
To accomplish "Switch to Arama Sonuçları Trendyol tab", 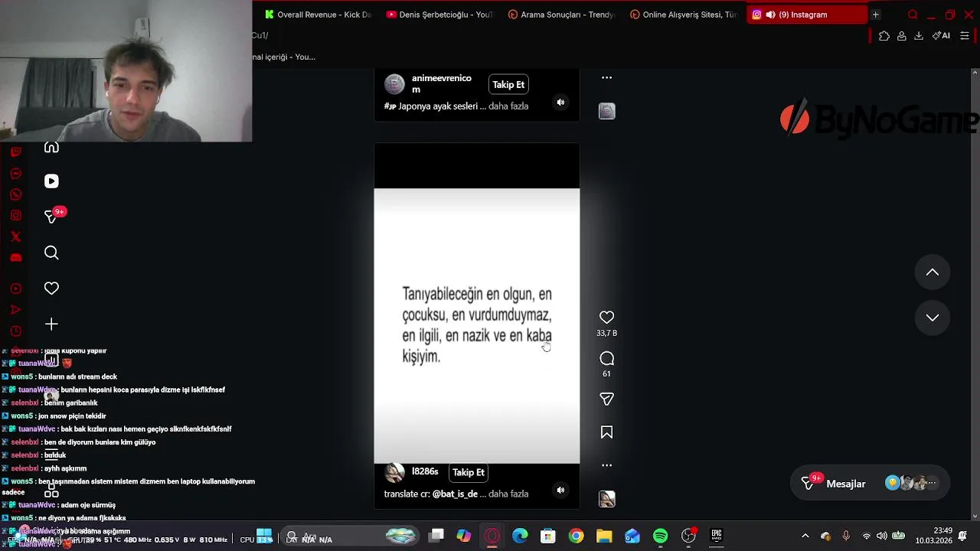I will (x=561, y=15).
